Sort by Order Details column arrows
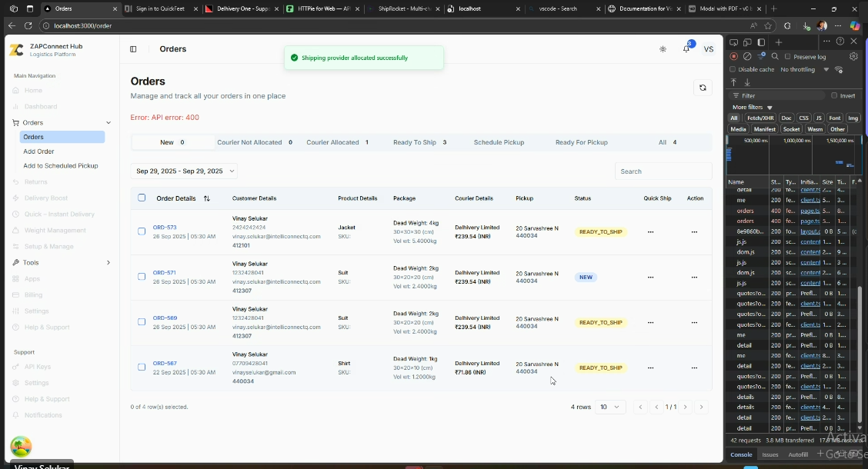 (x=207, y=198)
